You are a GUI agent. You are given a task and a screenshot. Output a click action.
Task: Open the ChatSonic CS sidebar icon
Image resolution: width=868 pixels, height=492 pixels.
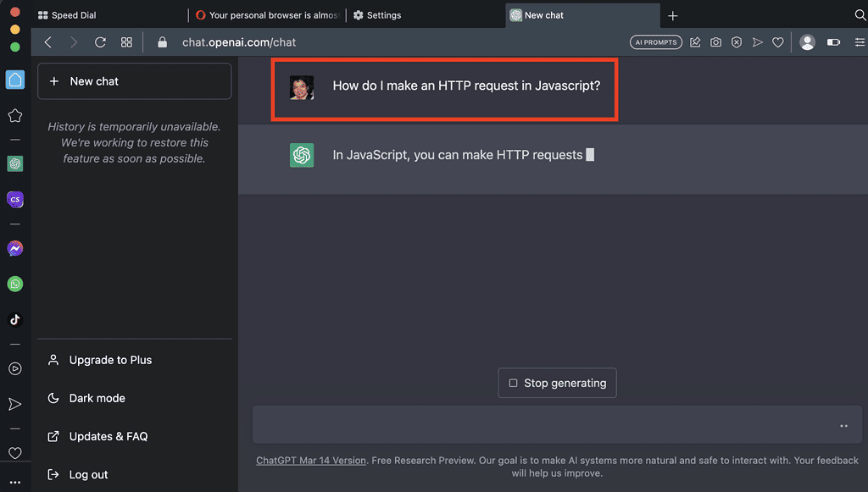click(15, 200)
